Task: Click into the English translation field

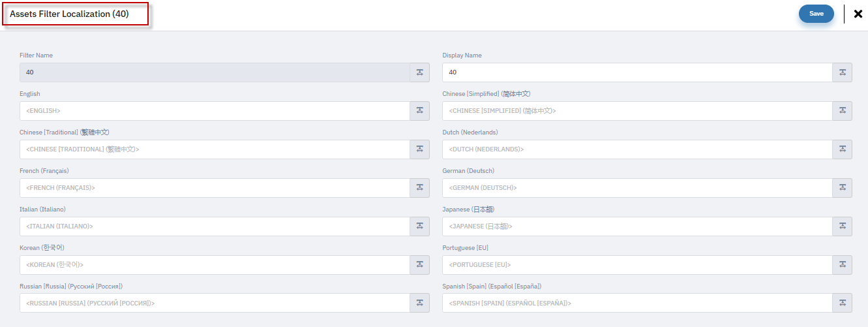Action: [214, 111]
